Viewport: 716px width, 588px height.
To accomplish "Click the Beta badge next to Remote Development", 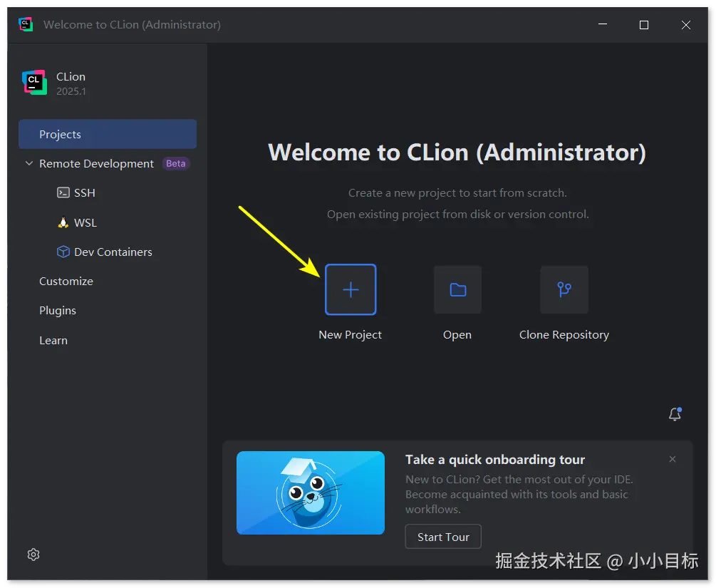I will tap(176, 163).
